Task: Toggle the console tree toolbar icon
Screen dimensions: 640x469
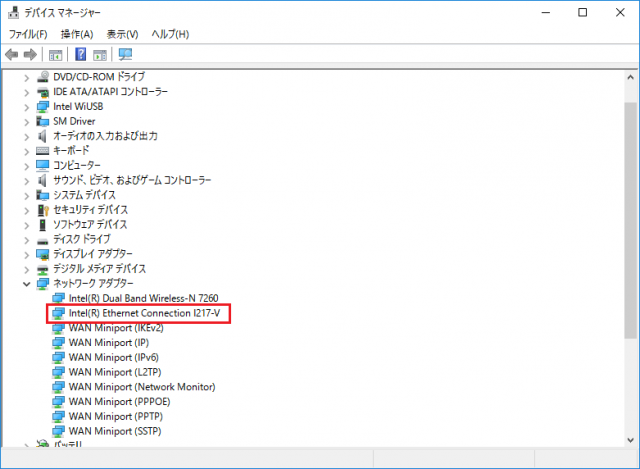Action: [x=55, y=54]
